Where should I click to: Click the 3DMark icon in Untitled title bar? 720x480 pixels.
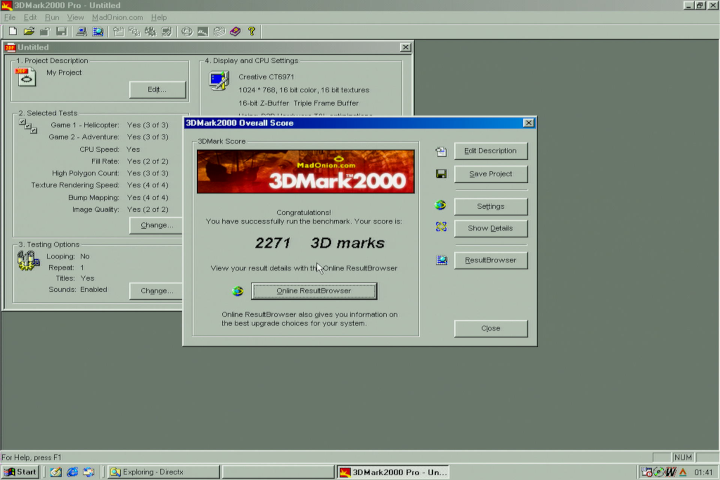10,47
